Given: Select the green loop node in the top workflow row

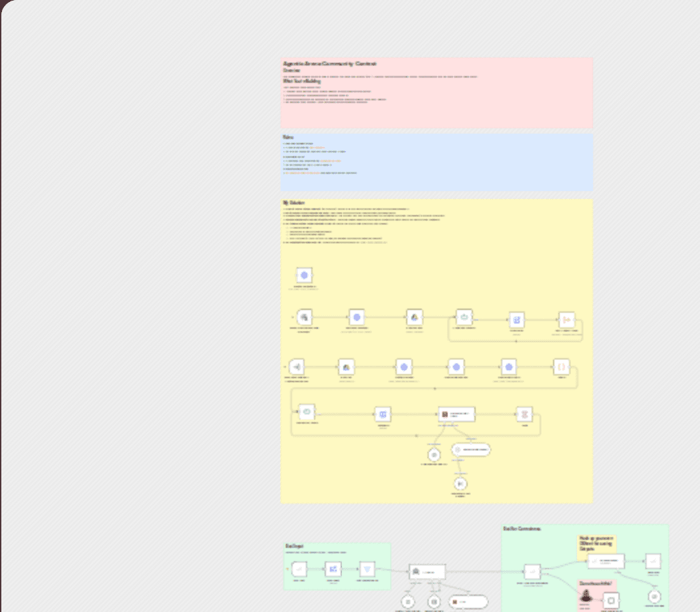Looking at the screenshot, I should [x=464, y=317].
